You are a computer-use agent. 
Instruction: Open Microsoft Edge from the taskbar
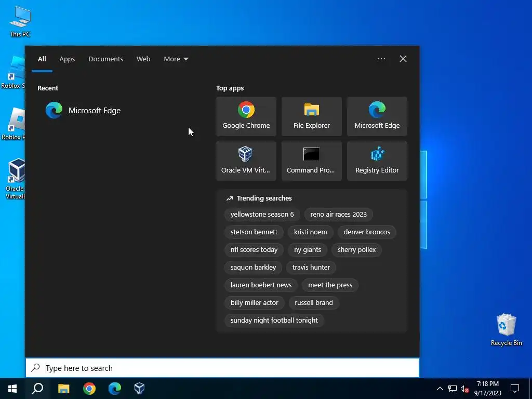click(x=115, y=389)
